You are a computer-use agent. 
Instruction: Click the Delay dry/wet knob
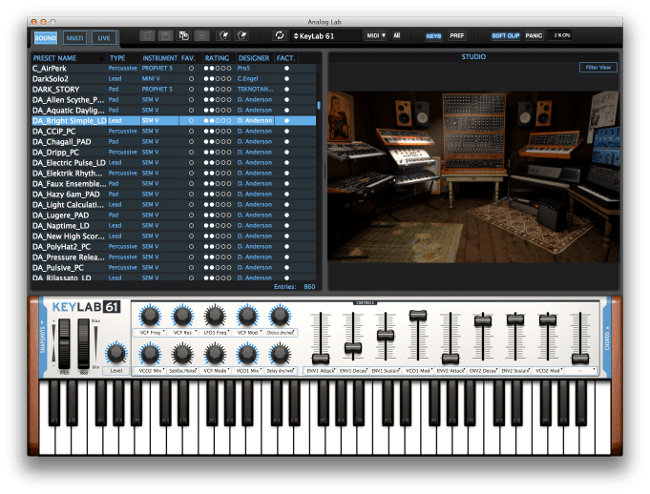pos(280,354)
